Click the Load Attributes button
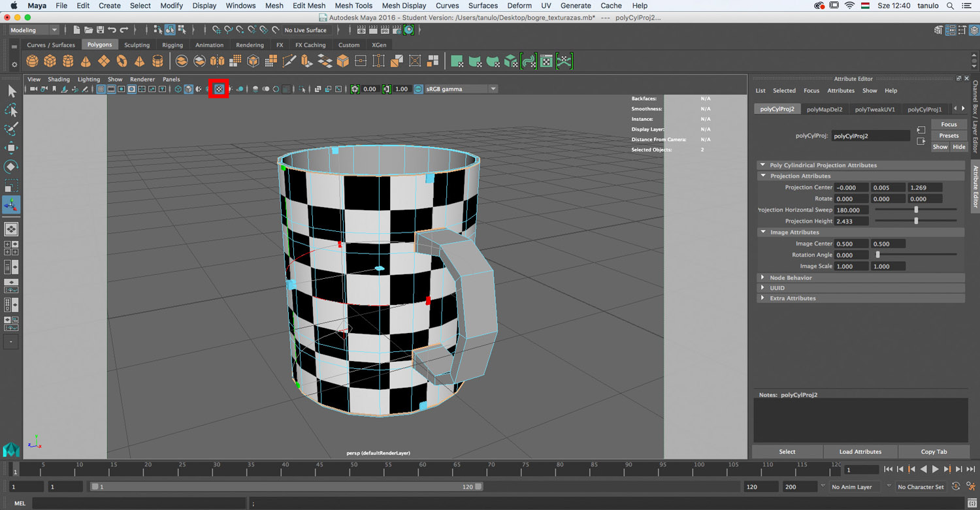 pos(860,451)
